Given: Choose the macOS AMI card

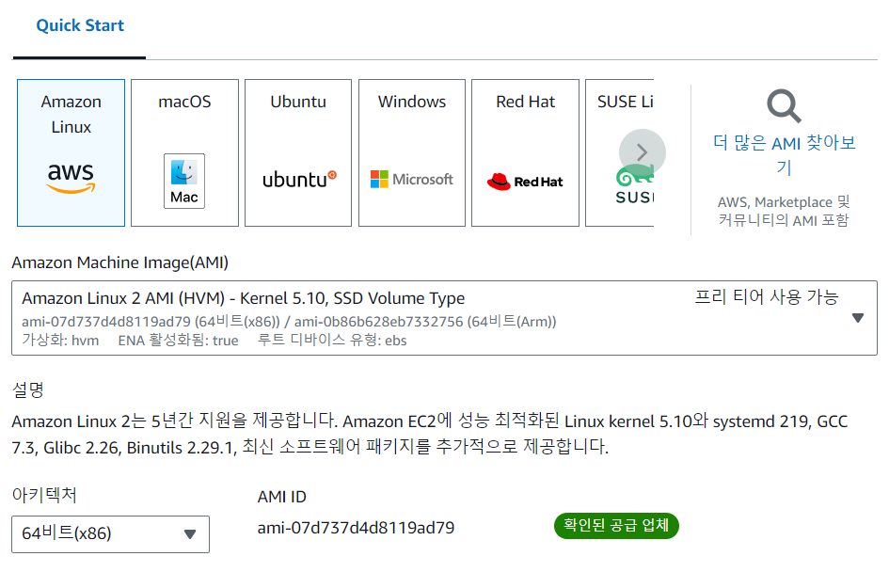Looking at the screenshot, I should click(x=184, y=152).
